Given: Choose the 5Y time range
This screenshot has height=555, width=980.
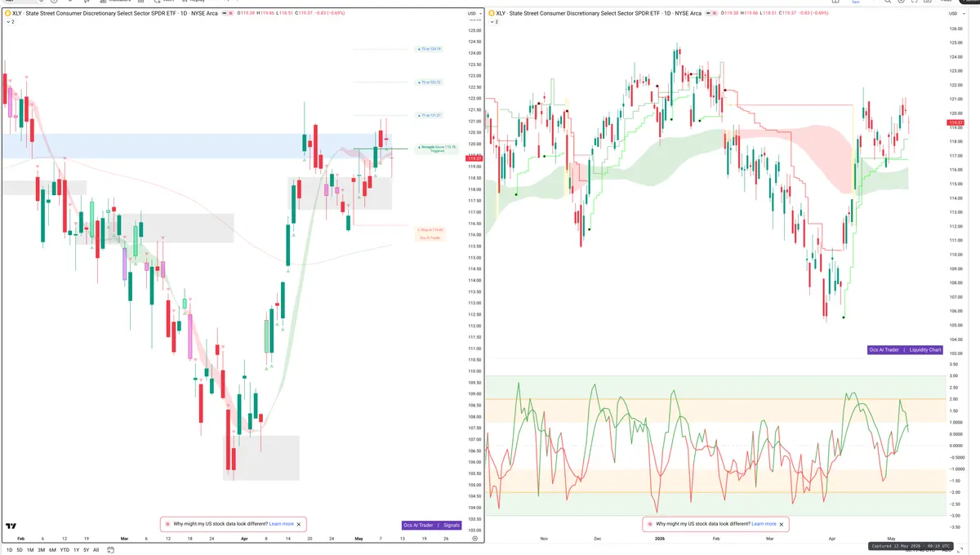Looking at the screenshot, I should [86, 550].
